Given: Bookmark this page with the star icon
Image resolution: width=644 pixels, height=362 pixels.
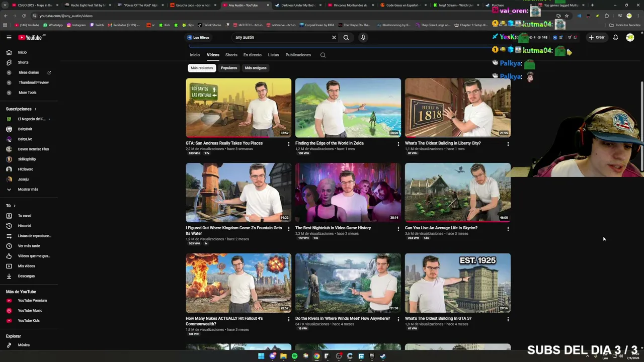Looking at the screenshot, I should coord(567,16).
